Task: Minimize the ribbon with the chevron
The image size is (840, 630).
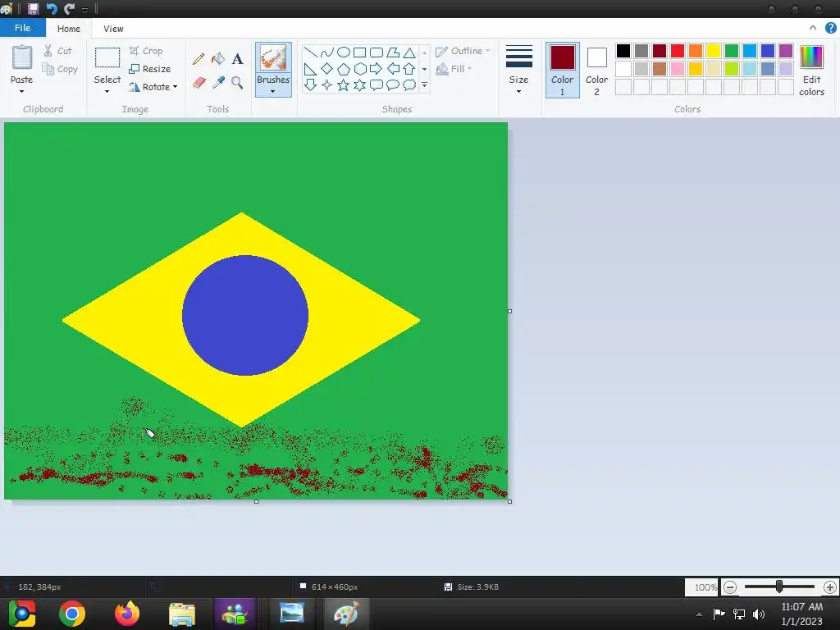Action: pos(813,28)
